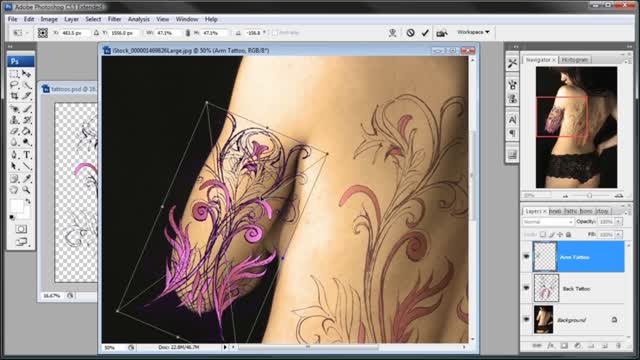
Task: Swap foreground and background colors
Action: tap(28, 201)
